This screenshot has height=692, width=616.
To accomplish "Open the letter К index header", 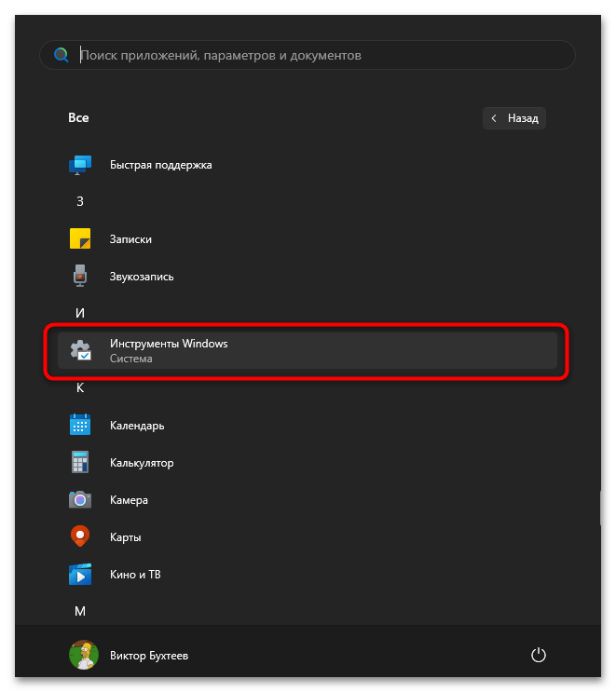I will tap(80, 388).
